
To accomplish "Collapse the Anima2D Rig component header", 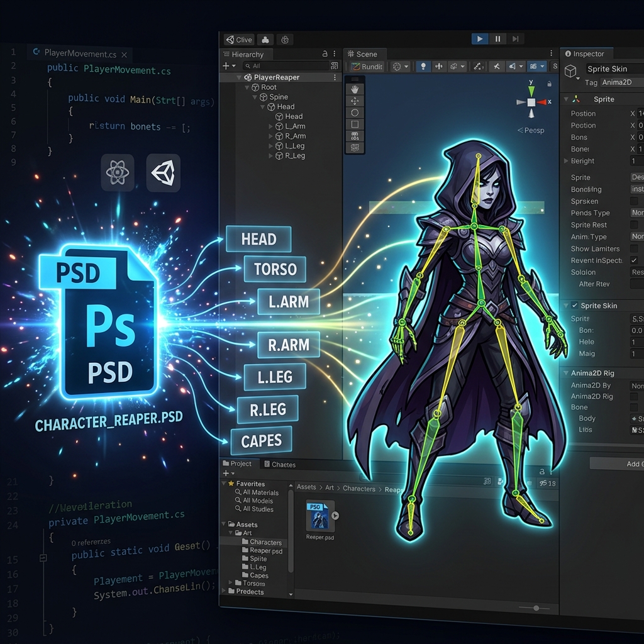I will 566,373.
